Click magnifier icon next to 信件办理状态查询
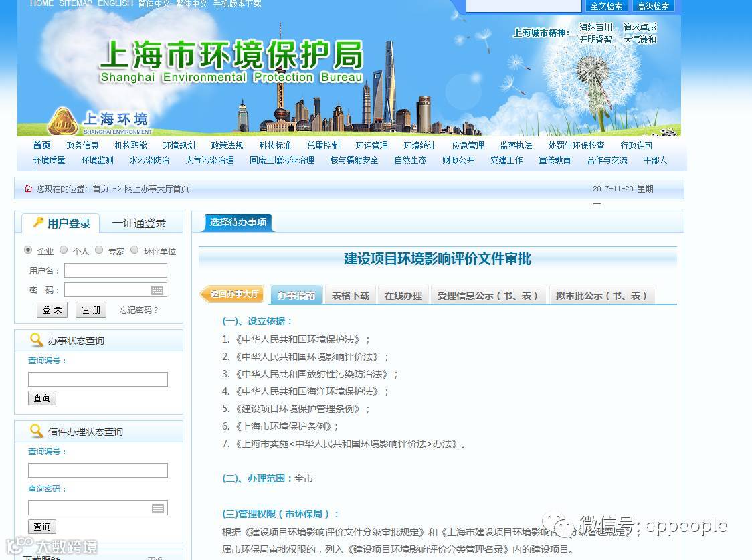The width and height of the screenshot is (752, 560). (36, 431)
